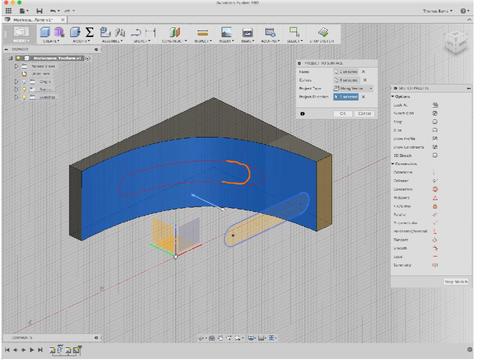
Task: Jump to timeline start
Action: click(7, 350)
